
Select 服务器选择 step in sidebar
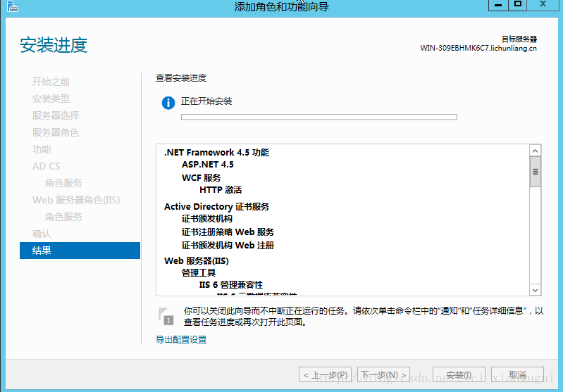[x=56, y=115]
